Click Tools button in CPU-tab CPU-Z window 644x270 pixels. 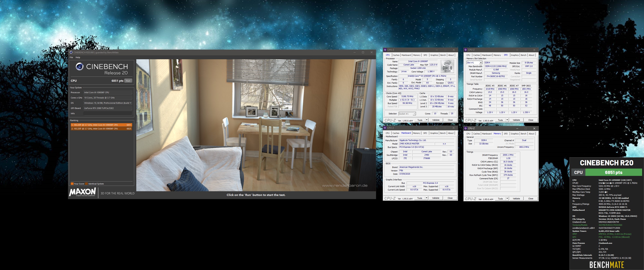click(420, 120)
